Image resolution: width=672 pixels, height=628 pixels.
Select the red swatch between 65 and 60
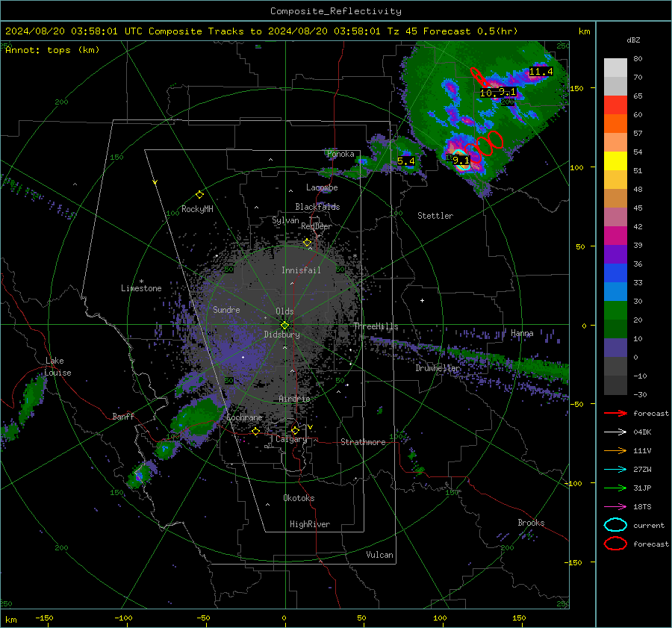pyautogui.click(x=615, y=105)
